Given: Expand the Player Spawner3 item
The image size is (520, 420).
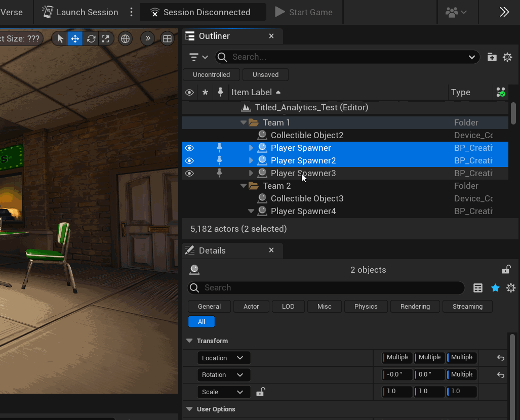Looking at the screenshot, I should (x=251, y=173).
